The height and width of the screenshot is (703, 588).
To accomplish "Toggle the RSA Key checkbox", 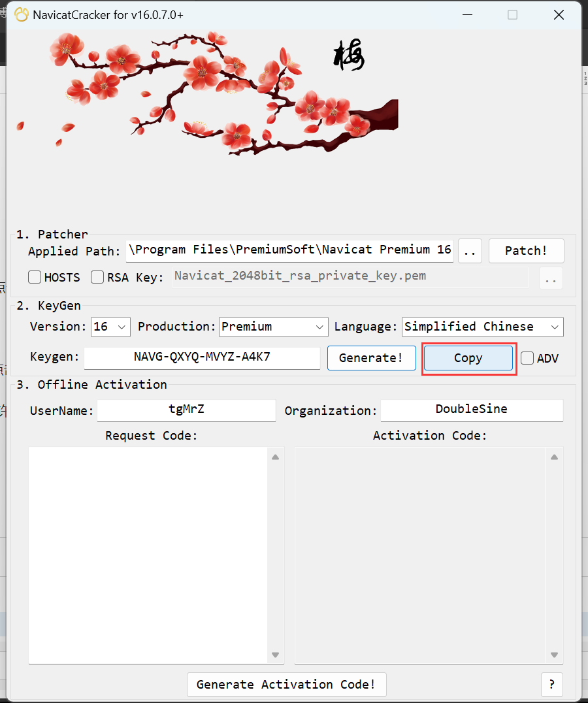I will point(97,278).
